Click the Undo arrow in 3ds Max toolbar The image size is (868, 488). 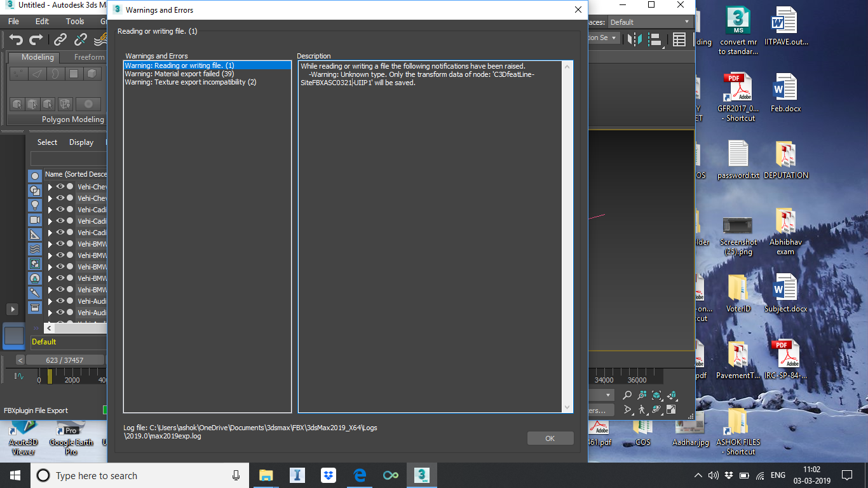click(x=16, y=40)
